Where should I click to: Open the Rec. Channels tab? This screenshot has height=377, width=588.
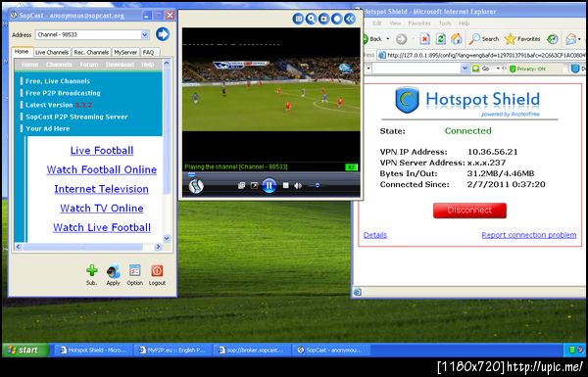point(91,53)
